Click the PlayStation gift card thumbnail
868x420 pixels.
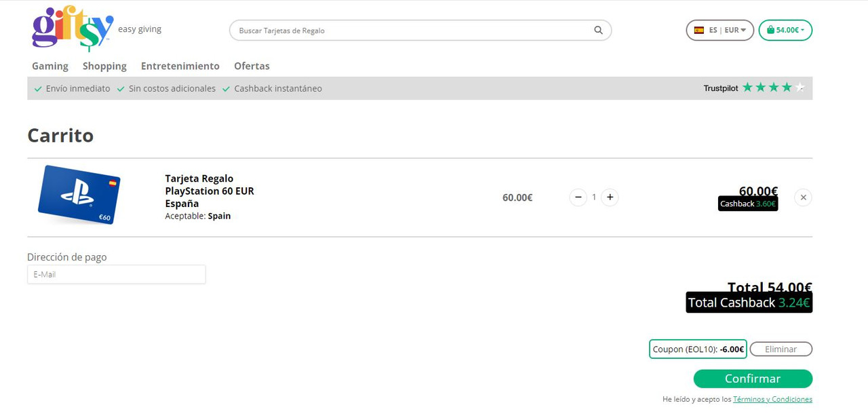[x=79, y=195]
